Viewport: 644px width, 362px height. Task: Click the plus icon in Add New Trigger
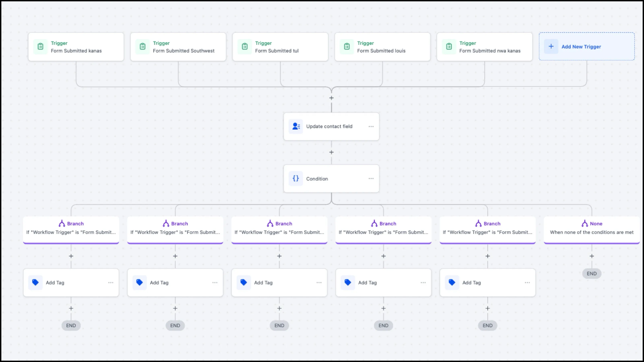point(551,46)
